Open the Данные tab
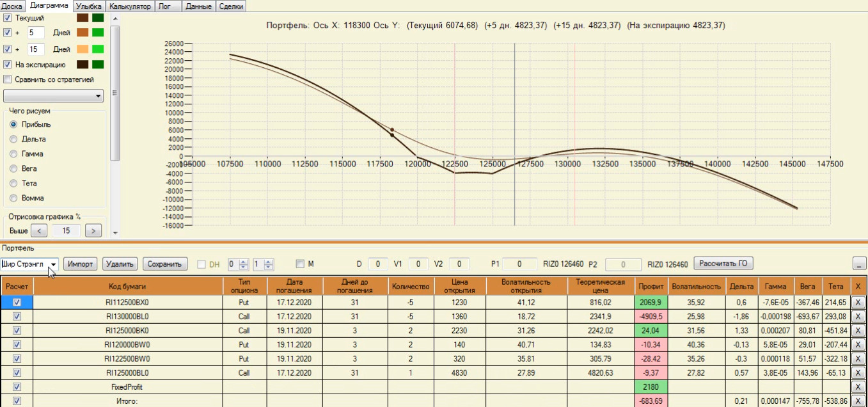The height and width of the screenshot is (407, 868). [x=198, y=6]
